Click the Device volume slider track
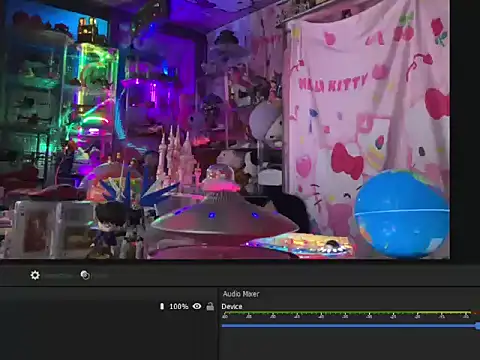 click(351, 325)
